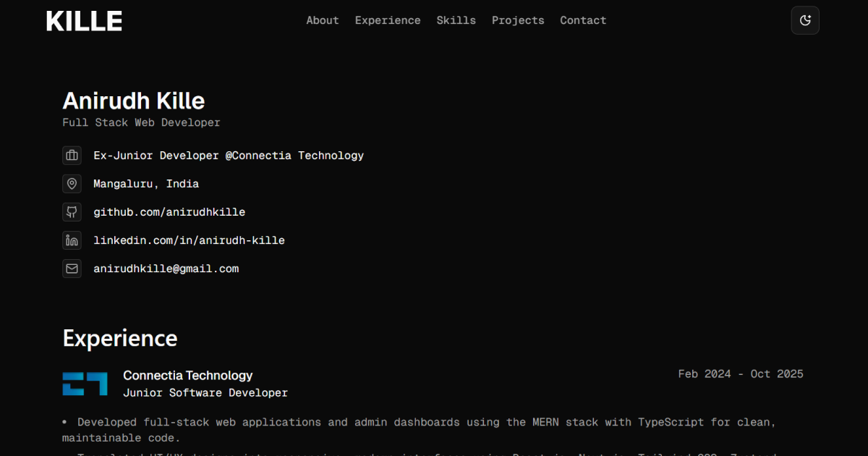The image size is (868, 456).
Task: Open the Projects navigation link
Action: (518, 20)
